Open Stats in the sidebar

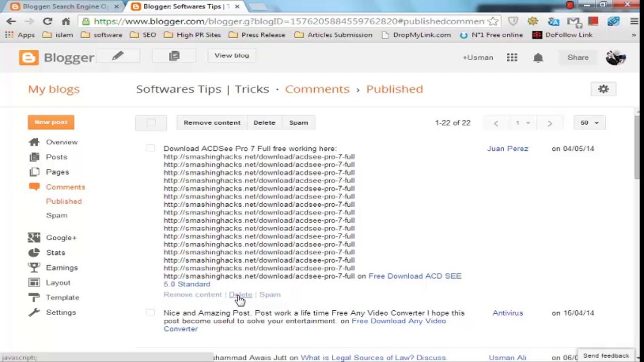coord(55,252)
